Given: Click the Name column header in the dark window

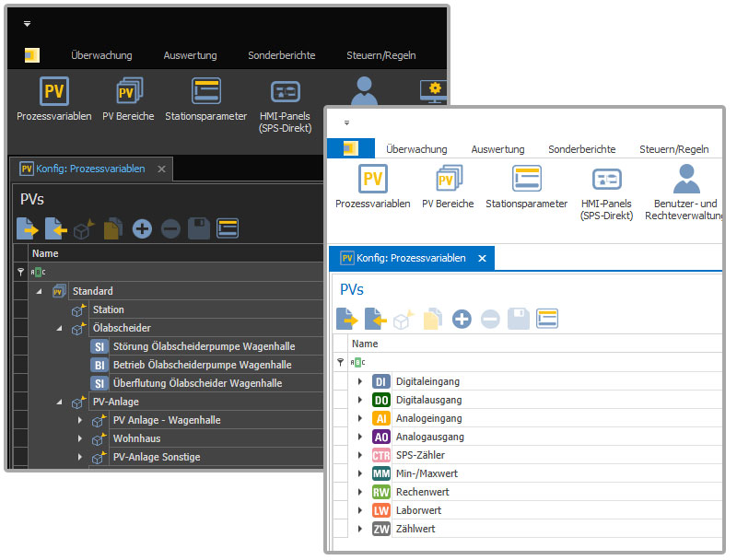Looking at the screenshot, I should tap(176, 253).
